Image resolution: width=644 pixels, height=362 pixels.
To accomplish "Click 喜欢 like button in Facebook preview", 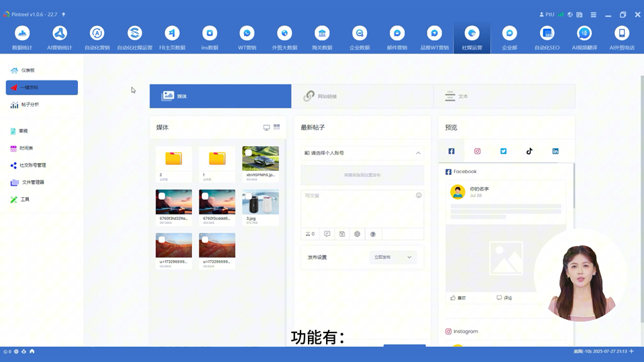I will (458, 298).
